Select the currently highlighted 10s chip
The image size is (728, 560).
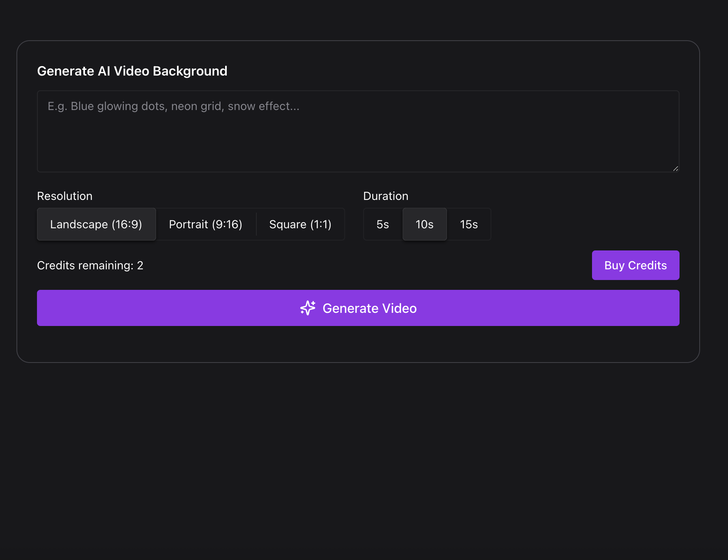(424, 224)
